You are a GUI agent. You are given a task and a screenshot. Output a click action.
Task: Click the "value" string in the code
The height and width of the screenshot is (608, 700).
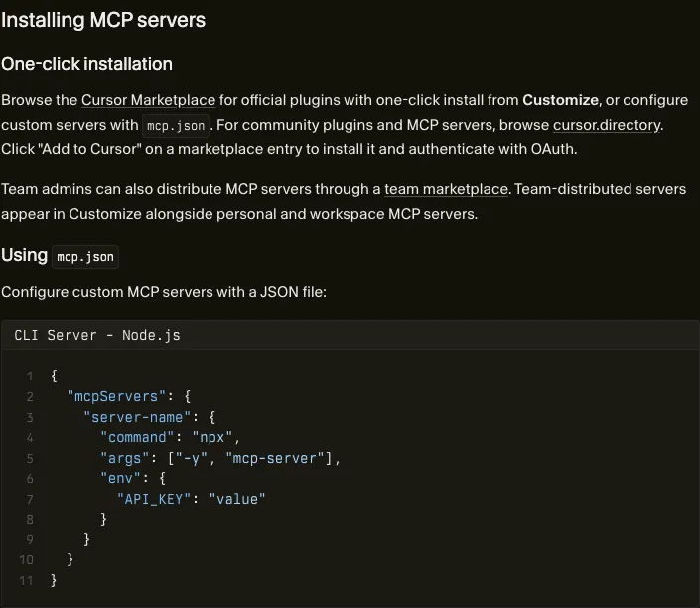[x=237, y=499]
